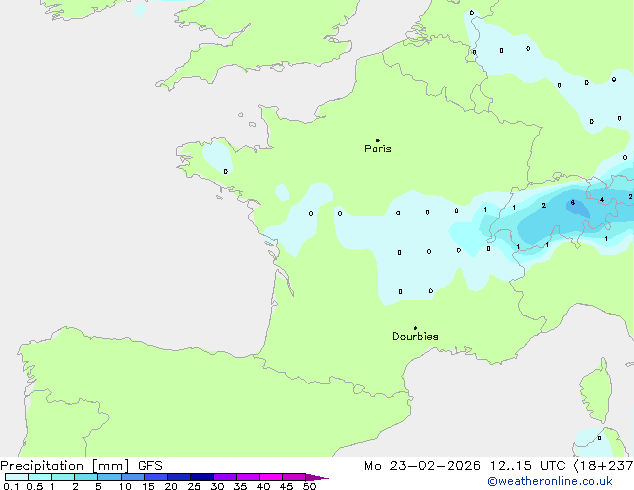Pick the 25–30 mm dark blue swatch
Image resolution: width=634 pixels, height=490 pixels.
pyautogui.click(x=202, y=477)
